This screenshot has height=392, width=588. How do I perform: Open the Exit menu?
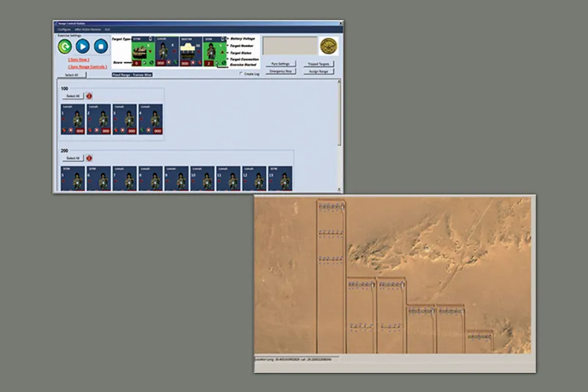click(107, 29)
